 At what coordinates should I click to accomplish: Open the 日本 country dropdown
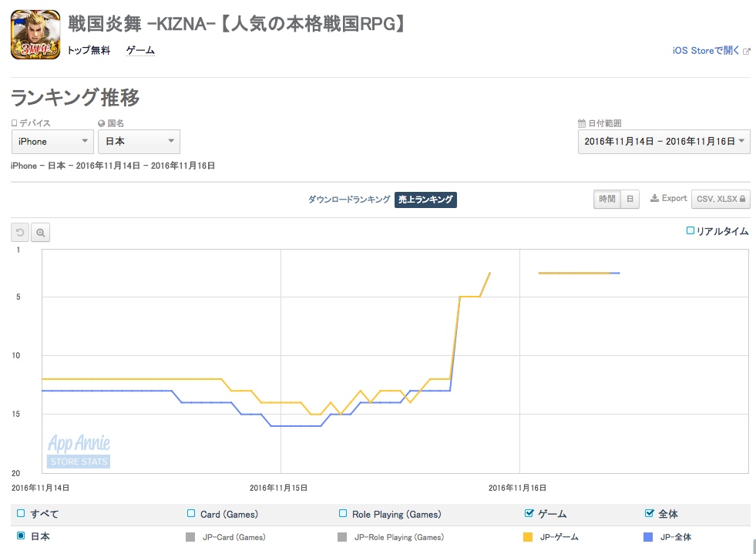point(139,142)
